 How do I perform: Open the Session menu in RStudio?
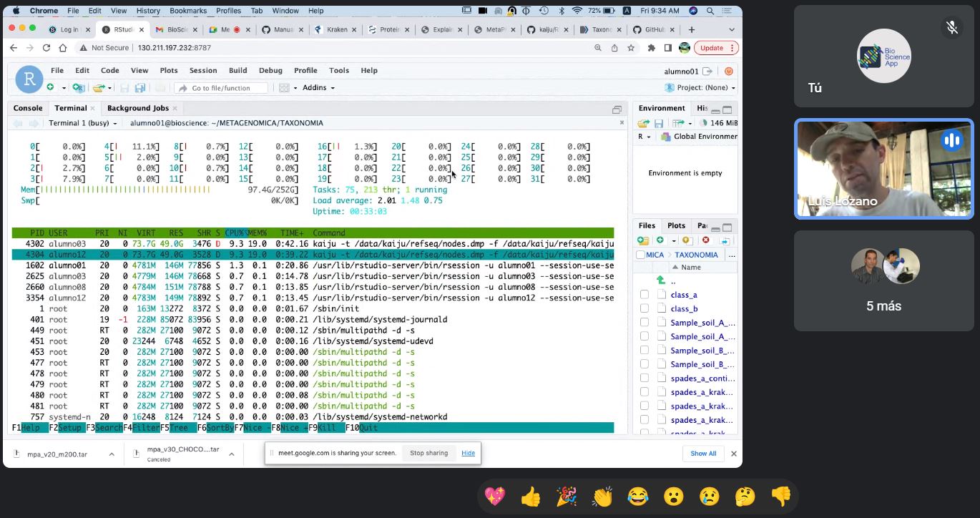(203, 70)
